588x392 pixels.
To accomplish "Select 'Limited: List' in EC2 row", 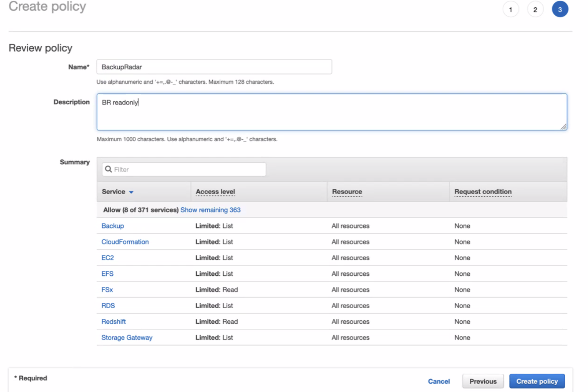I will pos(214,258).
